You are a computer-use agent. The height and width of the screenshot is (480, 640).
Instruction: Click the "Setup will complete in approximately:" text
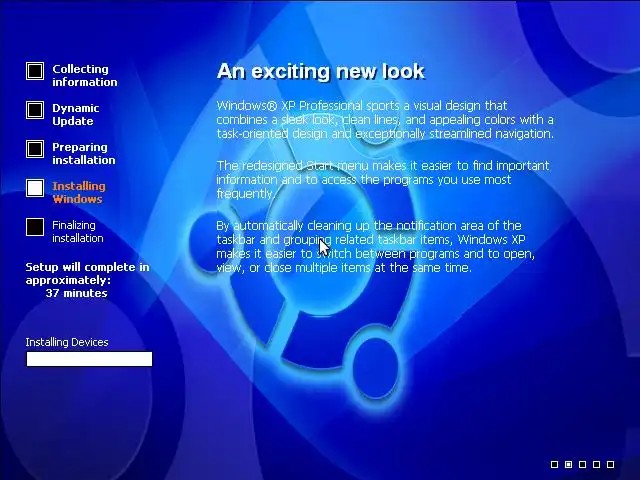coord(87,273)
